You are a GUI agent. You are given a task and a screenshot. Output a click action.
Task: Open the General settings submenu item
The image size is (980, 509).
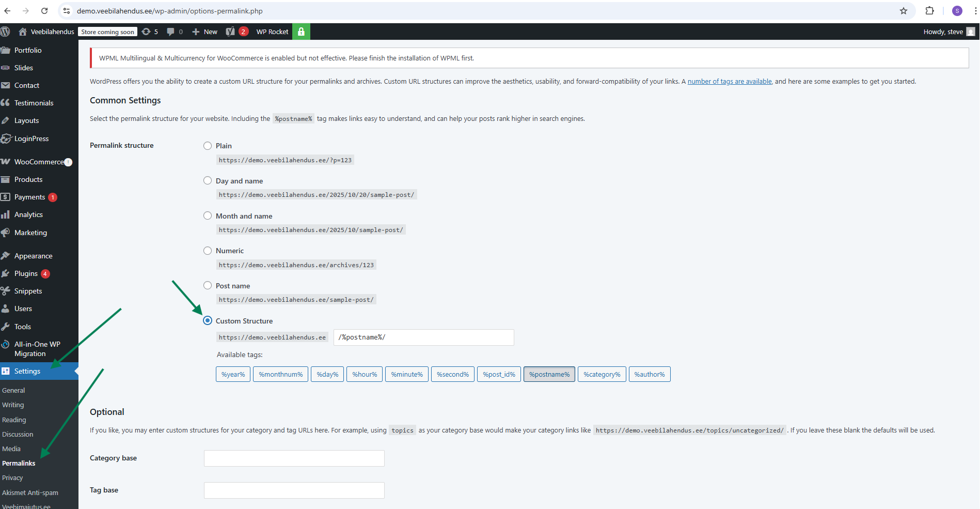[x=13, y=390]
